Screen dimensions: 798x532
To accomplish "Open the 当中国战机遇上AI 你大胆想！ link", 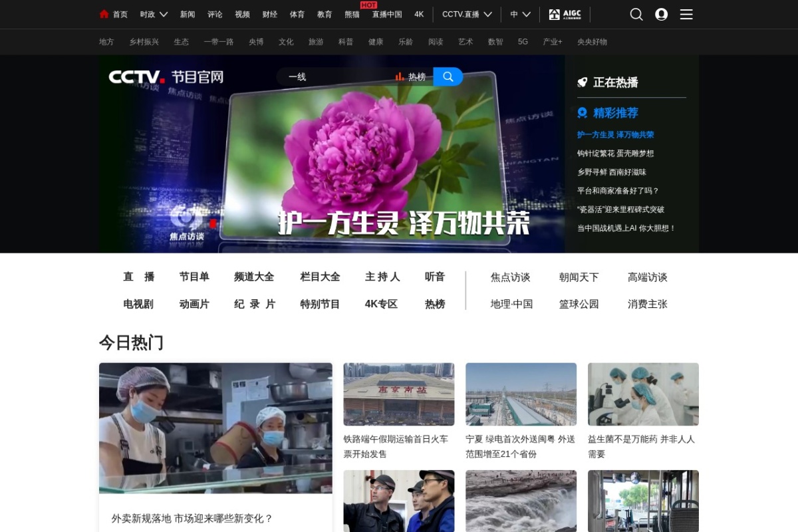I will (x=626, y=227).
